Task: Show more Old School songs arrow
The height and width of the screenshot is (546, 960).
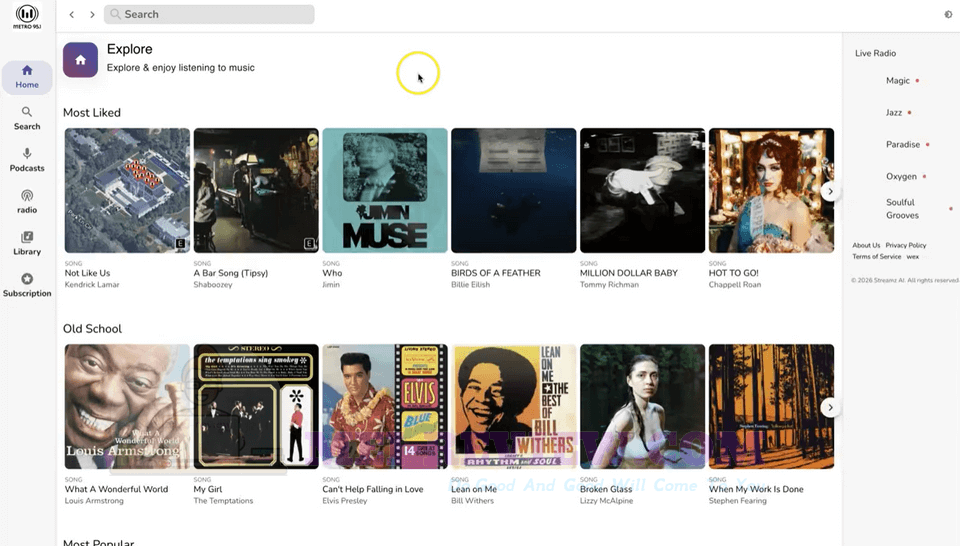Action: coord(830,408)
